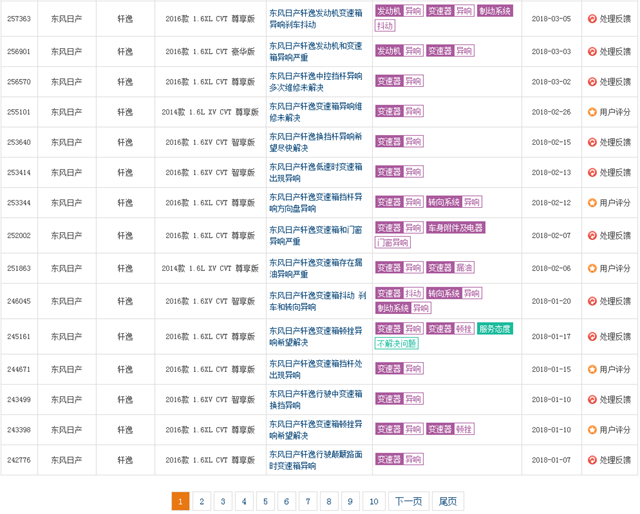Image resolution: width=640 pixels, height=514 pixels.
Task: Click the 处理反馈 status icon for complaint 253640
Action: (x=592, y=142)
